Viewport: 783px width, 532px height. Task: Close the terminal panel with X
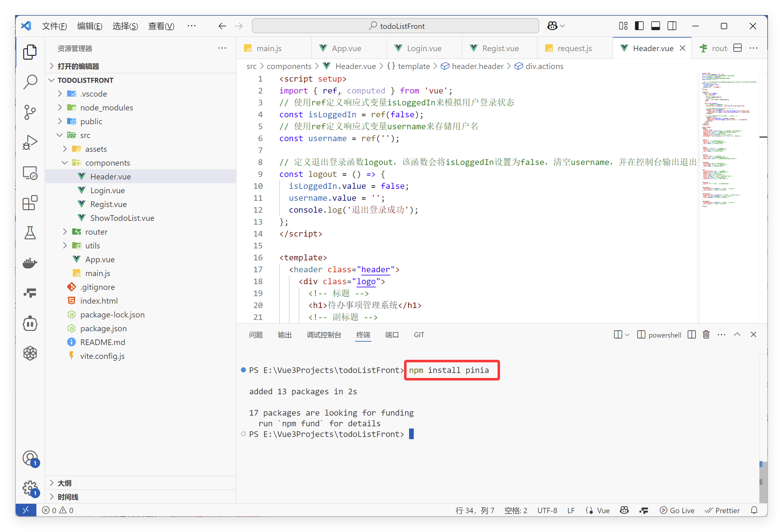pos(753,335)
